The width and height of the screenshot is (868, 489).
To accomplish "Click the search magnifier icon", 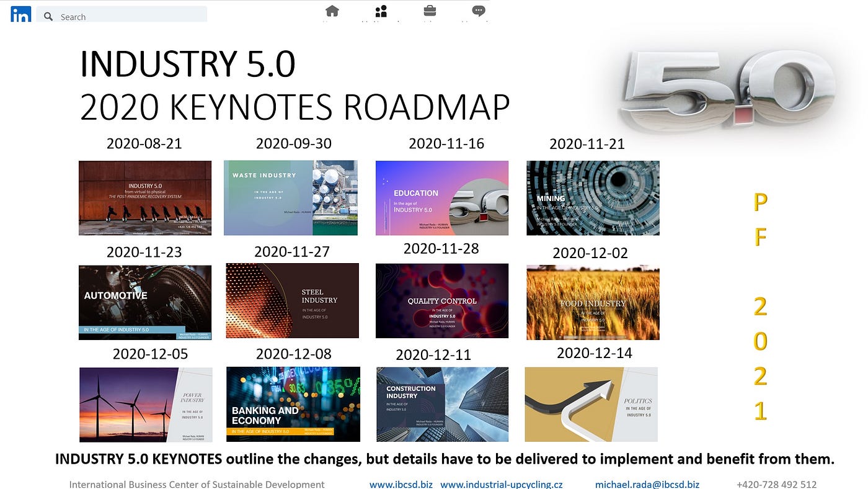I will click(48, 17).
